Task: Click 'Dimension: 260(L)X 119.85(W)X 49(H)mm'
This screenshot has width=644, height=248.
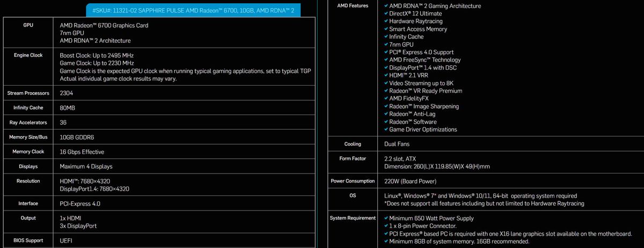Action: (x=437, y=167)
